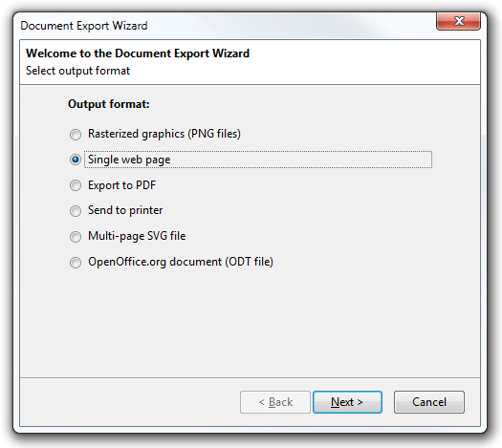
Task: Click the Document Export Wizard title bar text
Action: (84, 26)
